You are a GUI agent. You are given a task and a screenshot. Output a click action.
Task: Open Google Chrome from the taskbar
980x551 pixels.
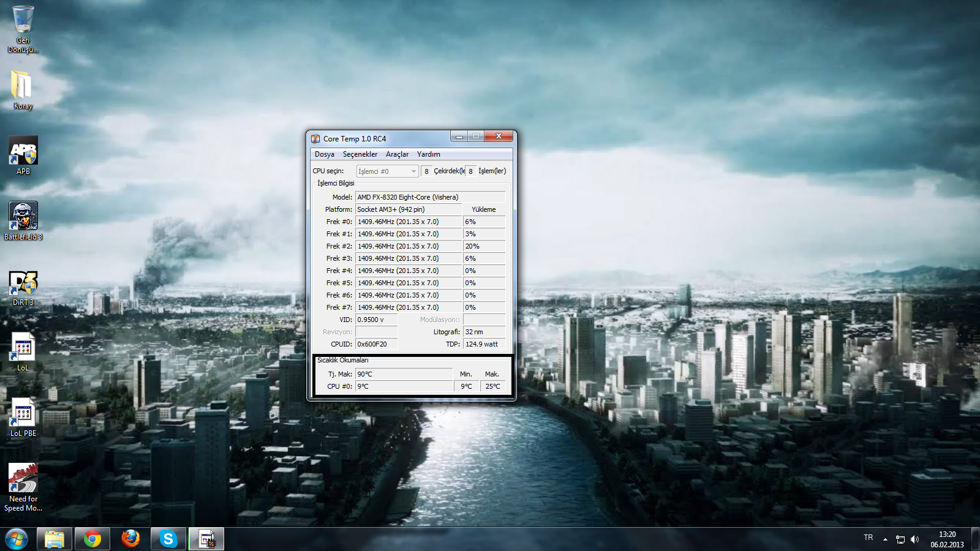coord(92,539)
